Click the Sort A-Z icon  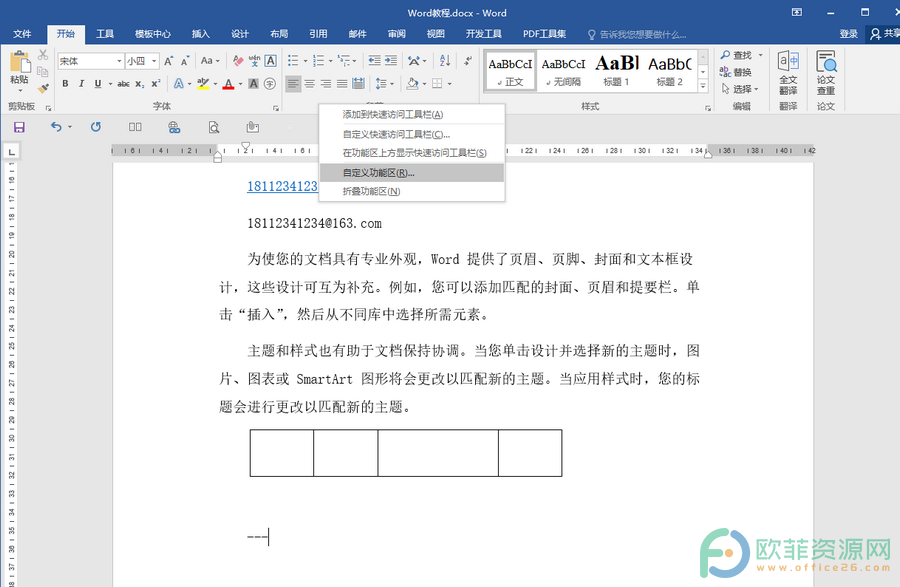click(445, 60)
